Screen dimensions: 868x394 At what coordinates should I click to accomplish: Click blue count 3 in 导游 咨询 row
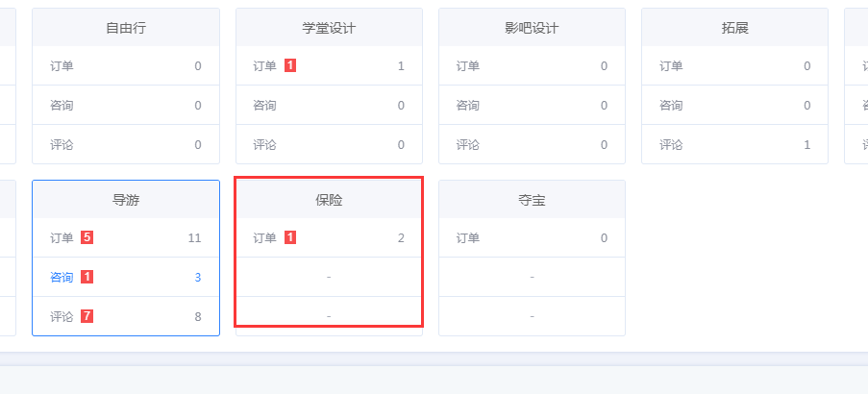tap(198, 277)
